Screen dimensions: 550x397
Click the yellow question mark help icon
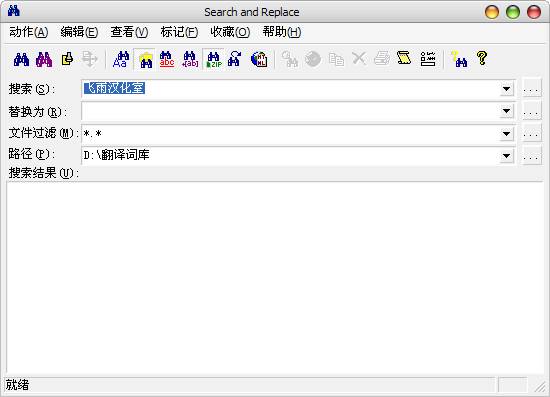coord(482,58)
